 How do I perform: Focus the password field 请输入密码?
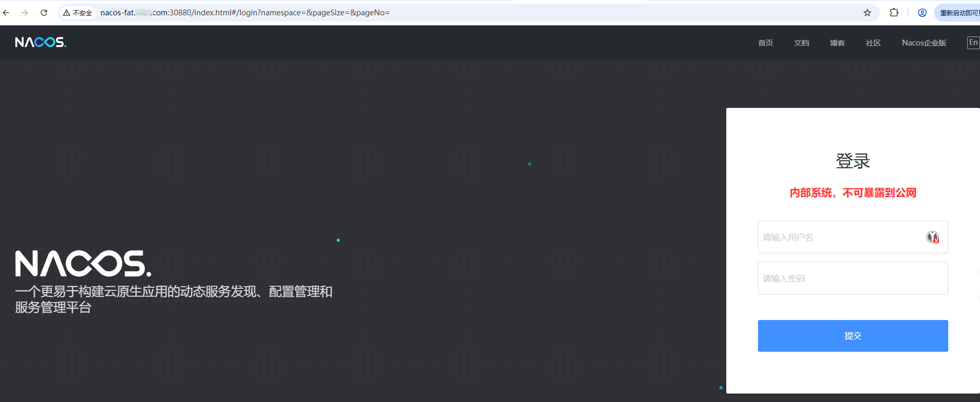pyautogui.click(x=853, y=278)
